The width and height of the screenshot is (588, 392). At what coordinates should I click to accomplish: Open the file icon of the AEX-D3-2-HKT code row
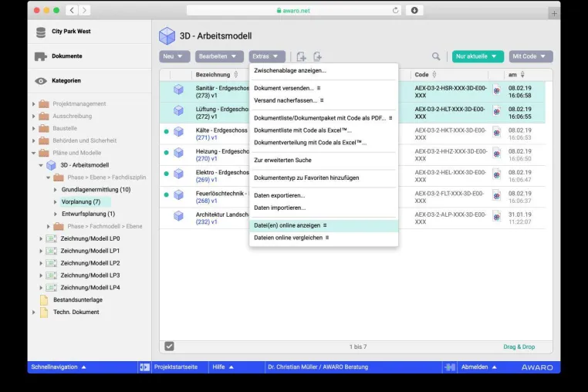(x=496, y=132)
